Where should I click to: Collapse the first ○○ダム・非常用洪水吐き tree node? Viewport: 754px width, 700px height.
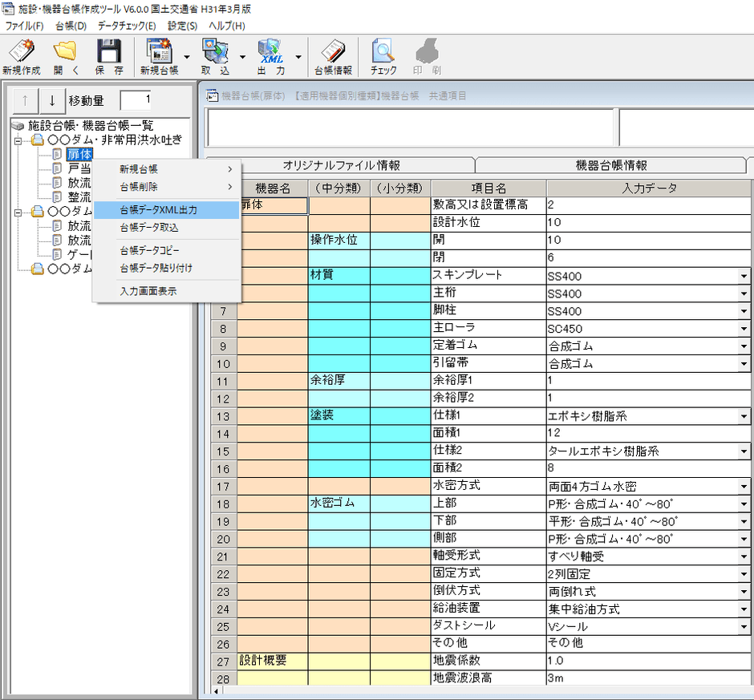(18, 140)
